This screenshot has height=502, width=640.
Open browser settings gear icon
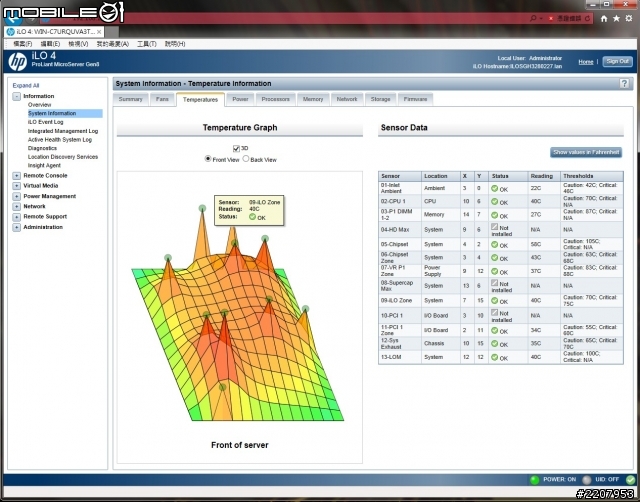[x=629, y=18]
